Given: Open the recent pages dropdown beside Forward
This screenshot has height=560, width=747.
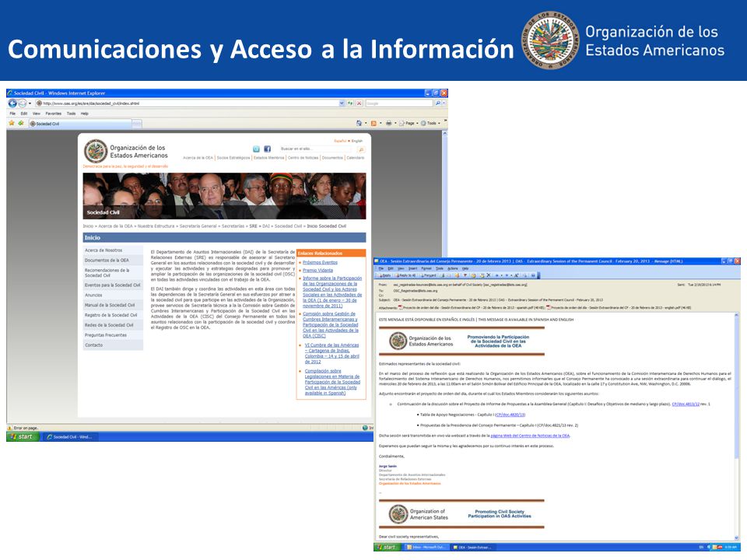Looking at the screenshot, I should [30, 103].
